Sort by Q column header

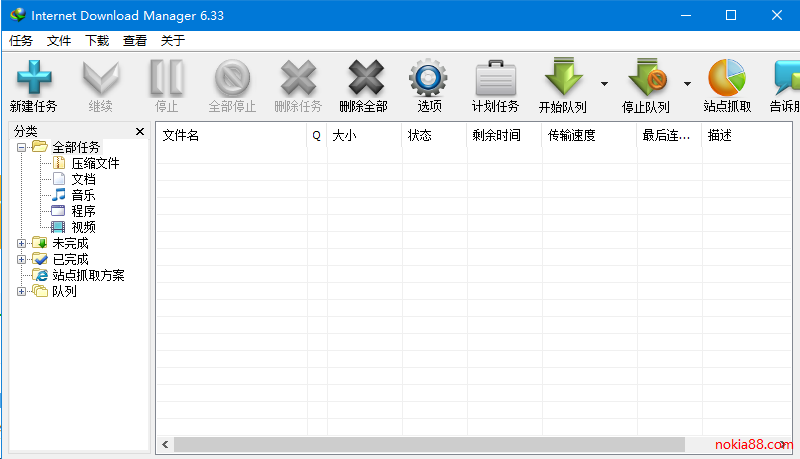click(317, 135)
